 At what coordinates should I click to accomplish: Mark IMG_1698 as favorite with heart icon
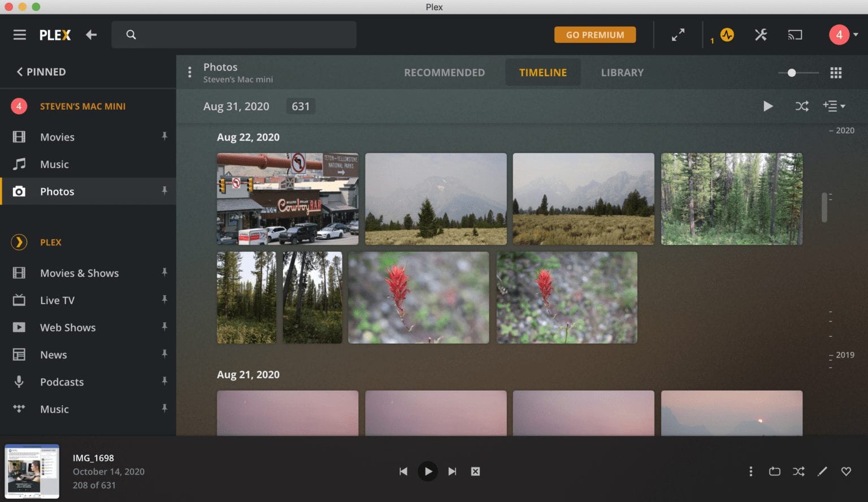coord(846,471)
